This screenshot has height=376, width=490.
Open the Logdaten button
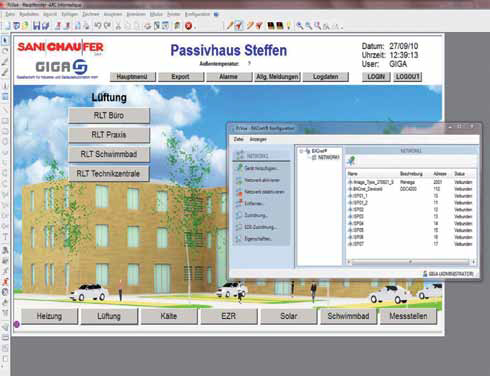tap(326, 77)
